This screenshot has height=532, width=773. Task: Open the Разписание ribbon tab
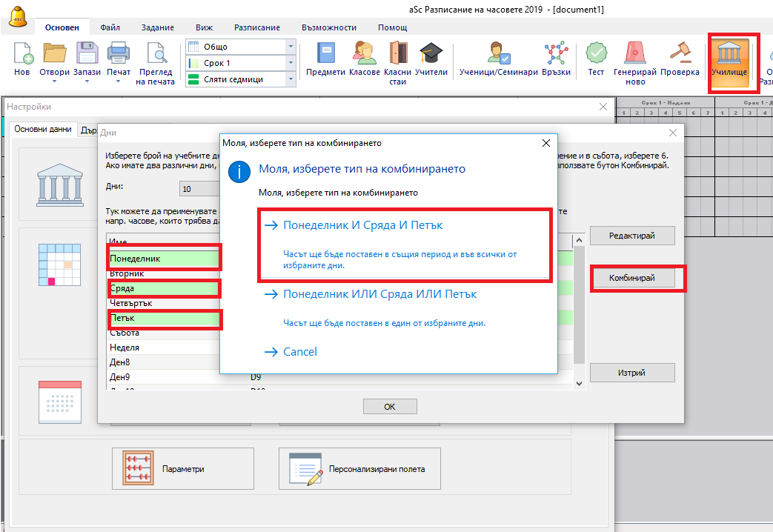tap(256, 27)
